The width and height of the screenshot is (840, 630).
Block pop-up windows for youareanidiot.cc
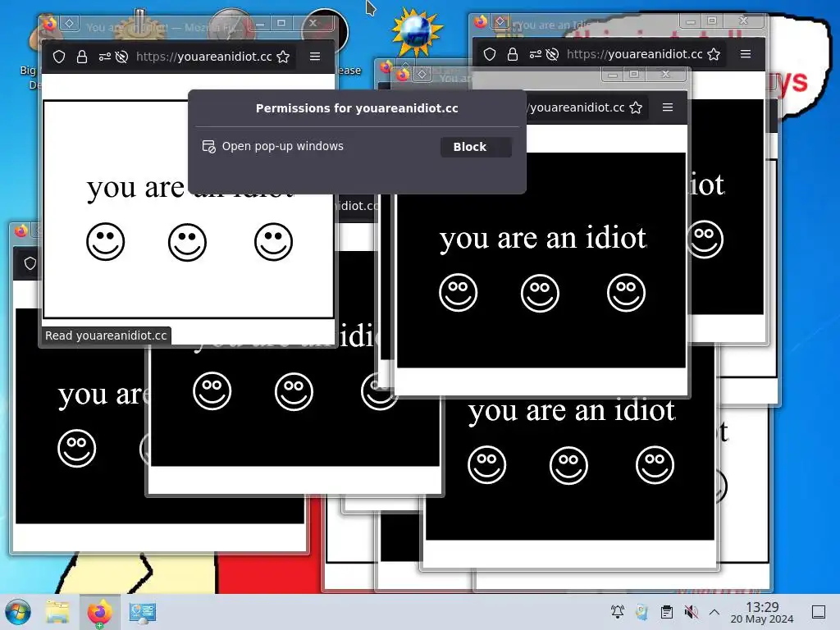[476, 147]
